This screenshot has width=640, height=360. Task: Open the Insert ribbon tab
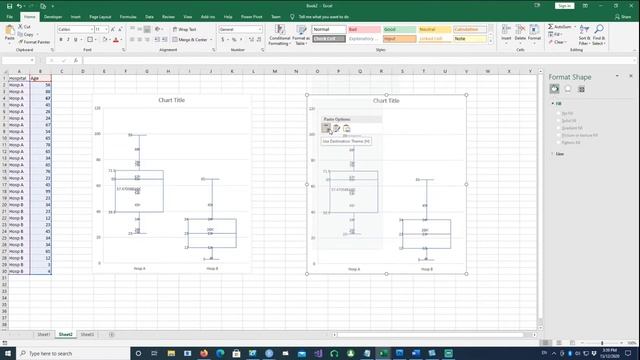tap(76, 17)
